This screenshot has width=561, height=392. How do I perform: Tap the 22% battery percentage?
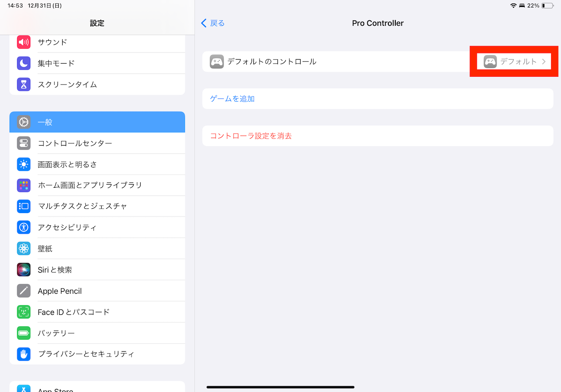533,6
